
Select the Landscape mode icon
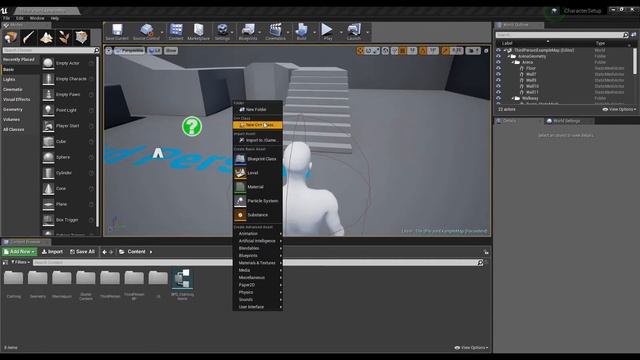(x=47, y=38)
